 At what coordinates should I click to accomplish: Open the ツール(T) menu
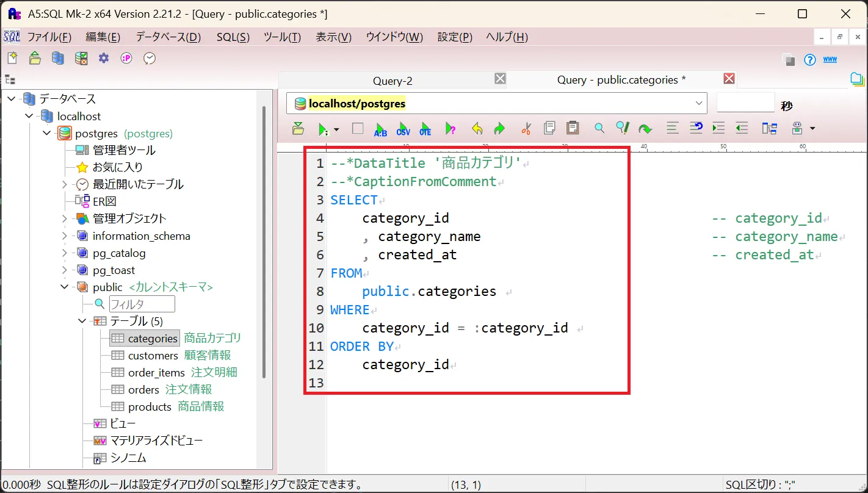[x=282, y=37]
